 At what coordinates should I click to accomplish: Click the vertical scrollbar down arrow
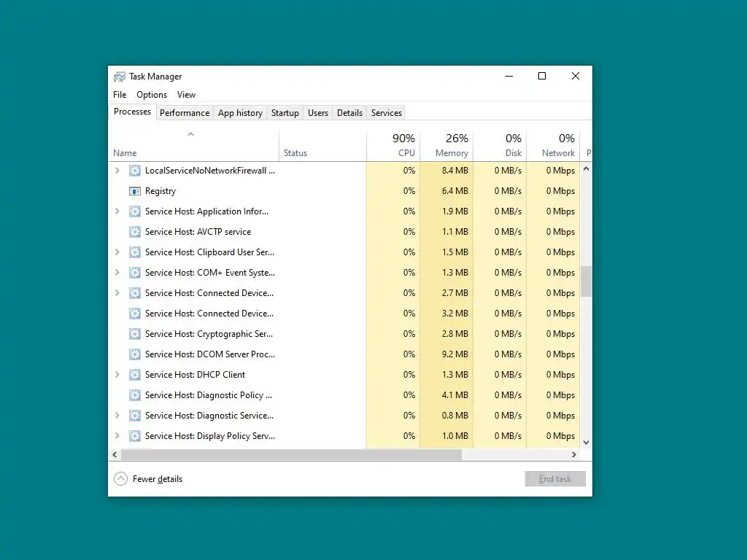(x=586, y=443)
